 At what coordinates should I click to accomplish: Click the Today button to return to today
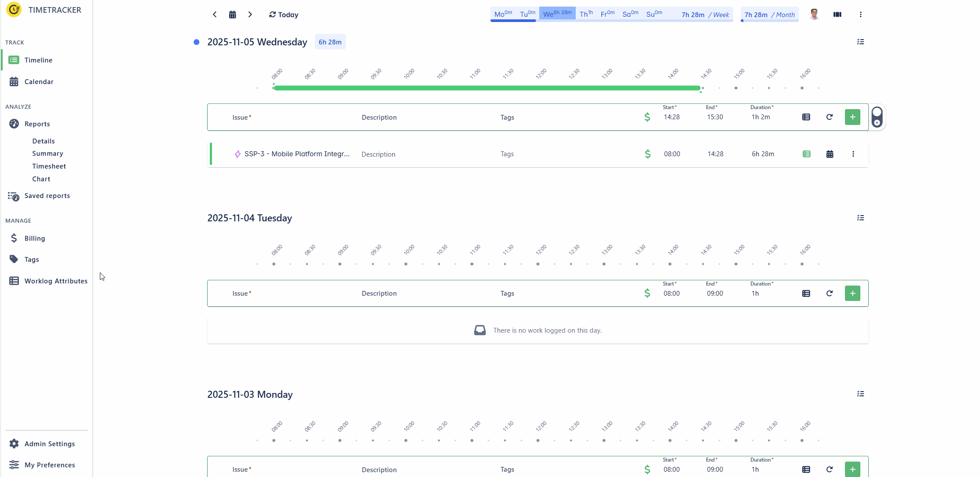[x=283, y=15]
